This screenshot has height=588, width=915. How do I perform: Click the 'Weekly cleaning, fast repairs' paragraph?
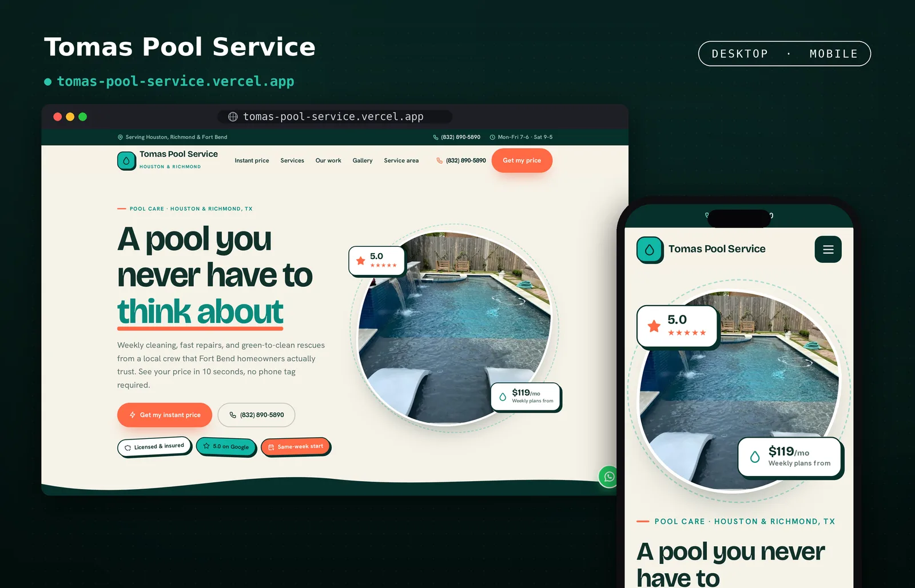tap(221, 365)
